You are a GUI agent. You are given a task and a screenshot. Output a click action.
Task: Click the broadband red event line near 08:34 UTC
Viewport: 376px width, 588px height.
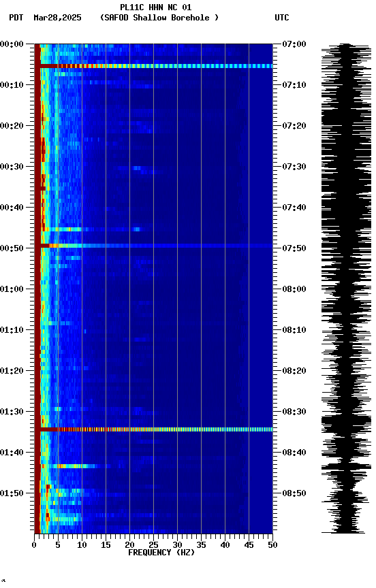tap(153, 429)
